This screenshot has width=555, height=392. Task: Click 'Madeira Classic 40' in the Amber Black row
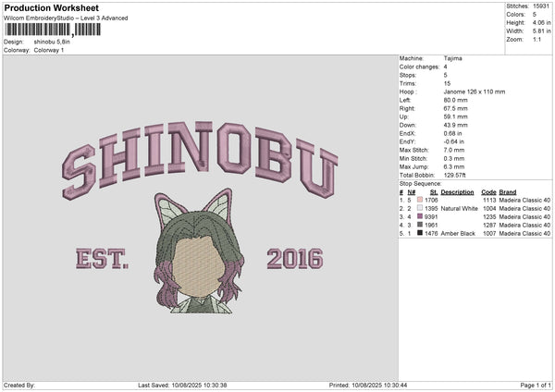coord(524,234)
